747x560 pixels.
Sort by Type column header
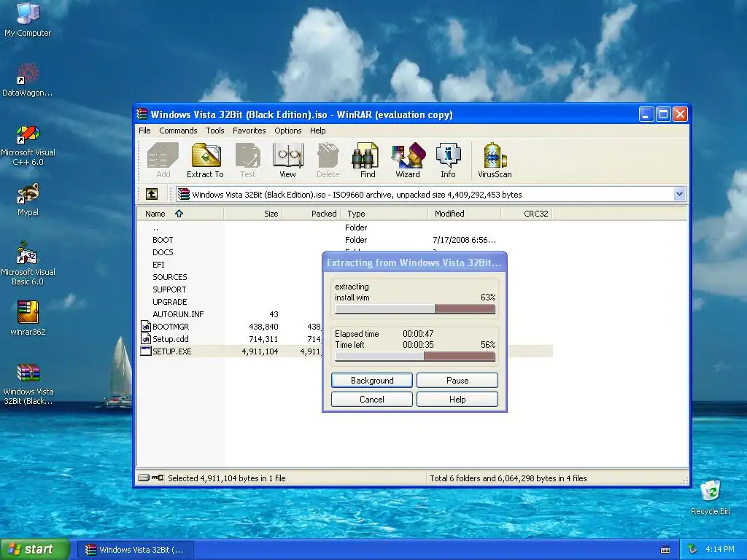pos(384,214)
